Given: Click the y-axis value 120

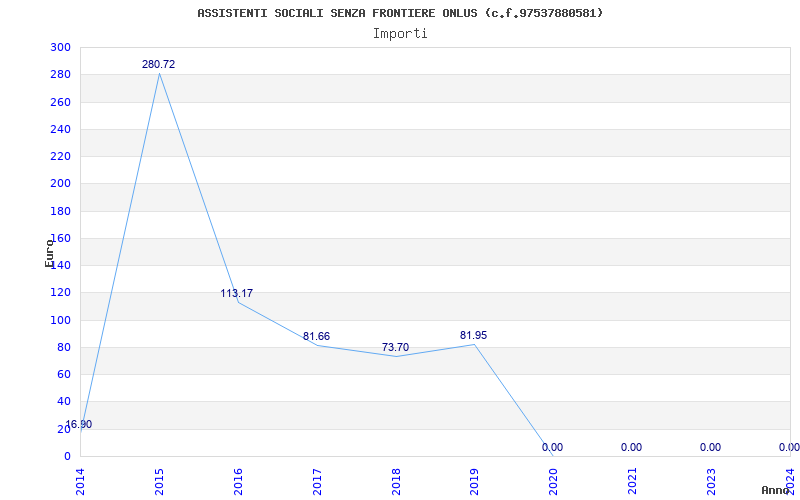Looking at the screenshot, I should (60, 292).
